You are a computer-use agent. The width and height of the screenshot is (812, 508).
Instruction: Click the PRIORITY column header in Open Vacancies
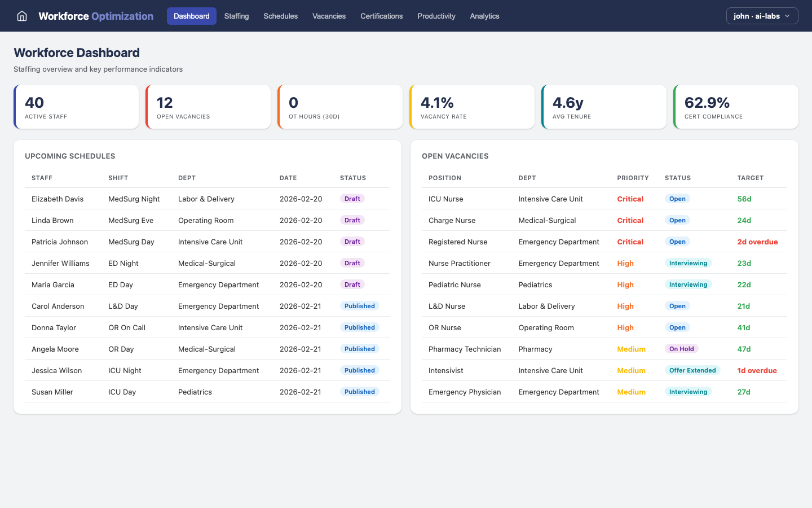click(x=633, y=178)
